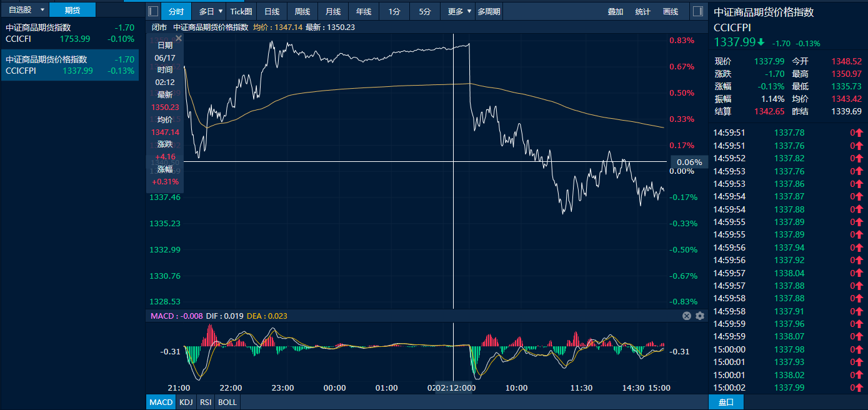Switch to the 期货 tab

pyautogui.click(x=72, y=10)
